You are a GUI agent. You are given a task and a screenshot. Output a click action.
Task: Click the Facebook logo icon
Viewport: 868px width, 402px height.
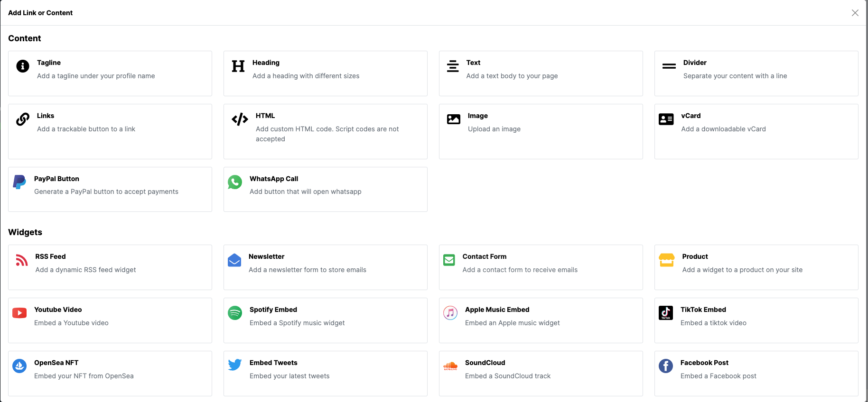pyautogui.click(x=666, y=366)
